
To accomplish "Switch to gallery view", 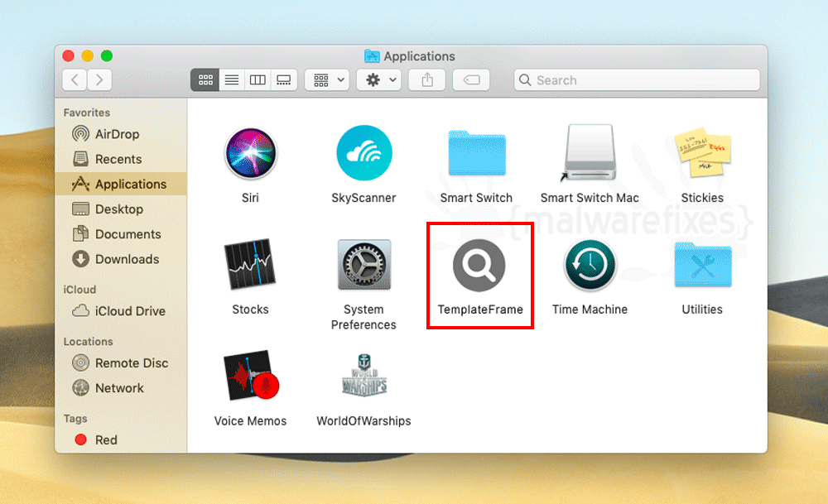I will (284, 80).
